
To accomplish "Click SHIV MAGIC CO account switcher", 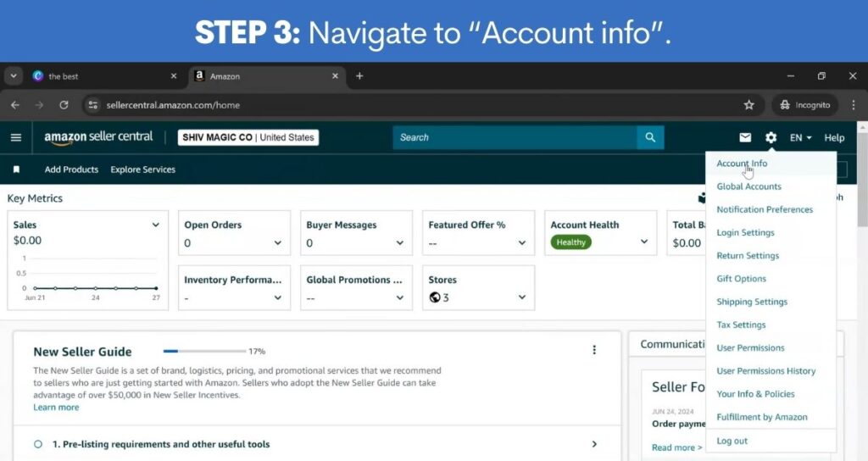I will point(248,137).
